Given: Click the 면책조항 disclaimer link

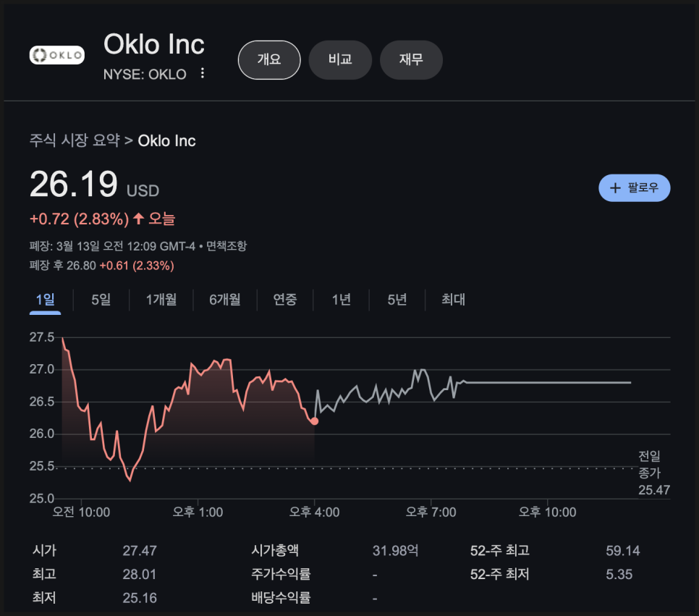Looking at the screenshot, I should tap(226, 246).
